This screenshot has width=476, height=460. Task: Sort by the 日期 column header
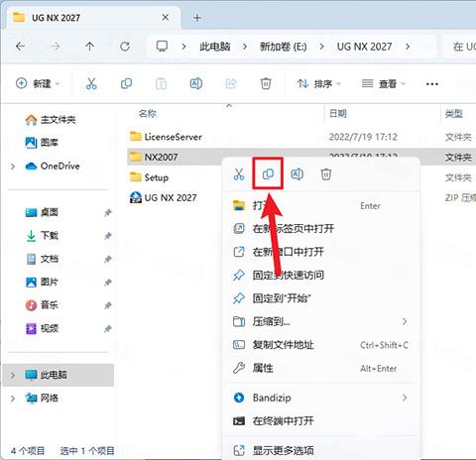pyautogui.click(x=338, y=114)
